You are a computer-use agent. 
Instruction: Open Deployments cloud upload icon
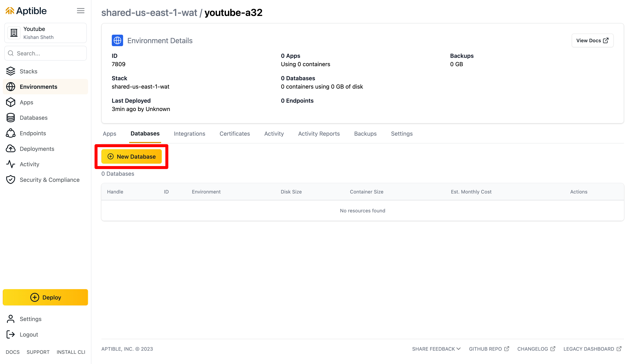11,149
